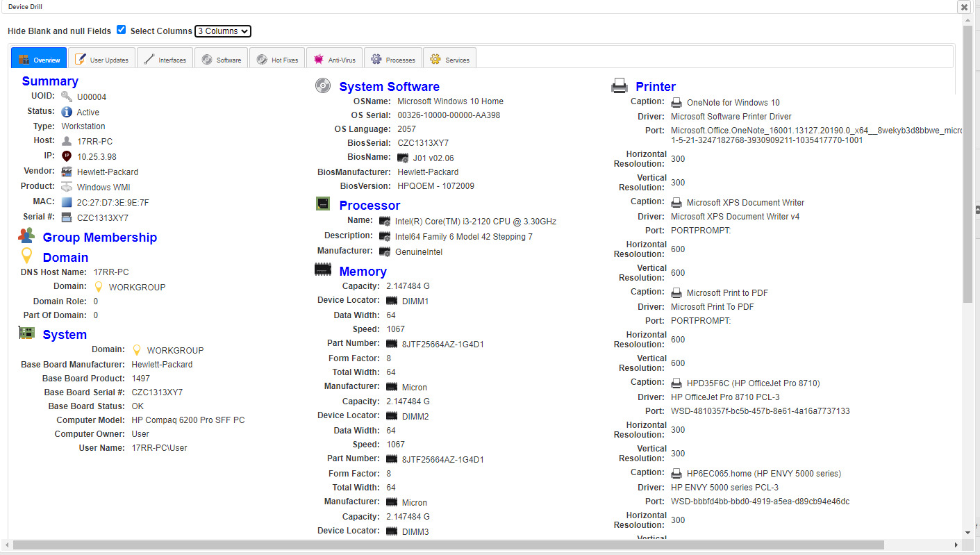980x555 pixels.
Task: Open the Hot Fixes tab
Action: point(276,58)
